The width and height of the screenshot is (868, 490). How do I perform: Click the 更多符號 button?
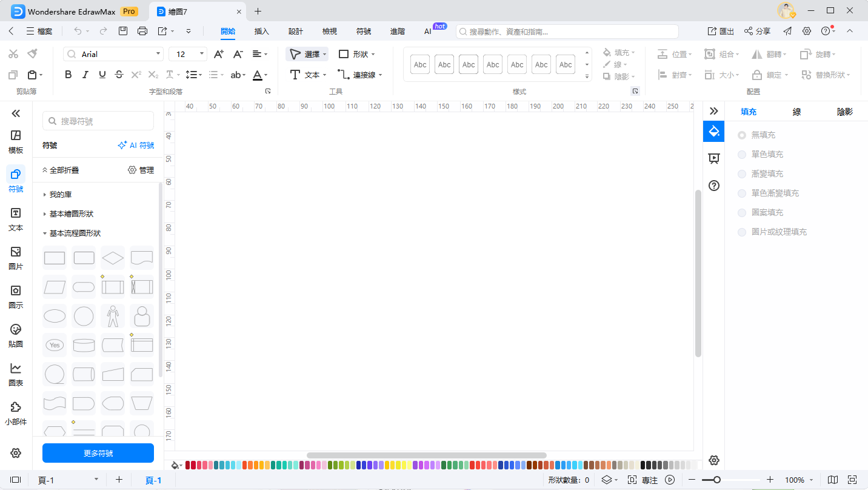(98, 453)
